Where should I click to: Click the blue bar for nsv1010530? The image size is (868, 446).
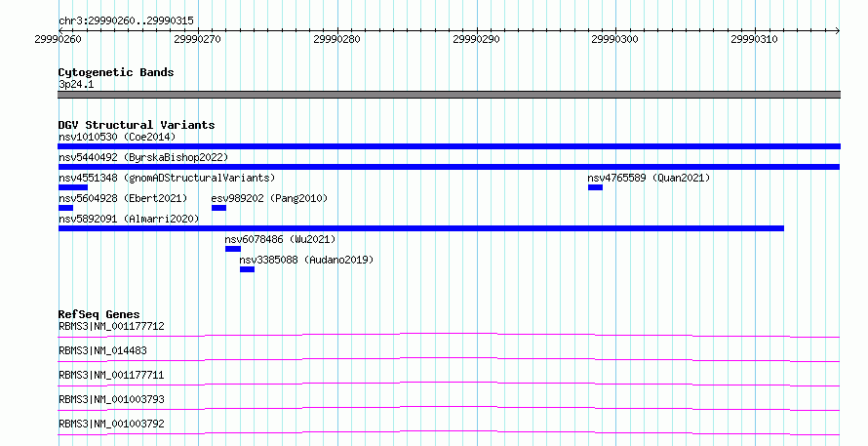point(449,146)
